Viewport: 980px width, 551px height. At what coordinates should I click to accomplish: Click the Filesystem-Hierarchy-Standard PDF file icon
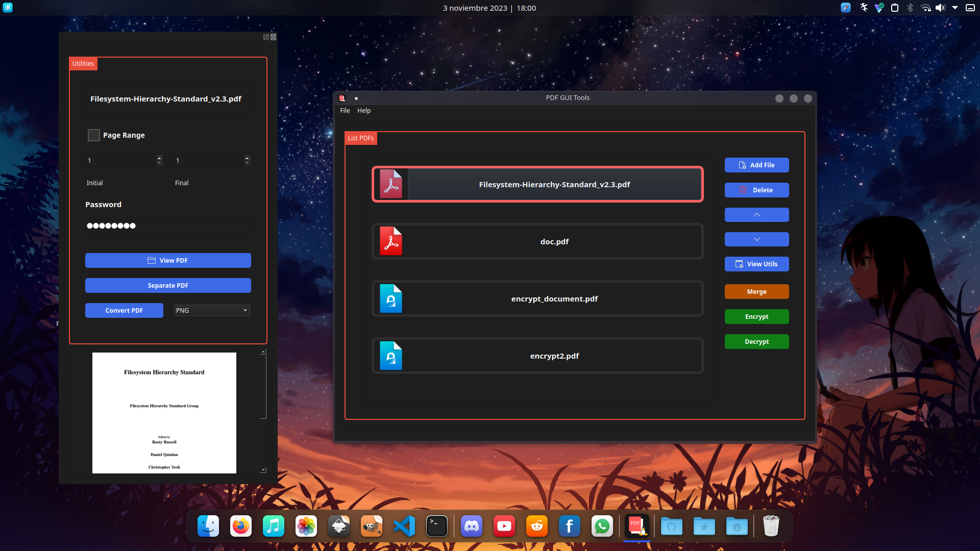coord(391,184)
